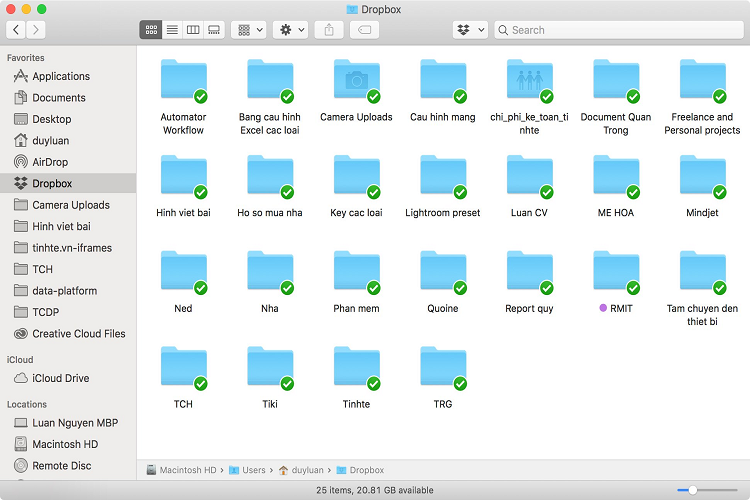Screen dimensions: 750x500
Task: Select the Automator Workflow folder icon
Action: (184, 80)
